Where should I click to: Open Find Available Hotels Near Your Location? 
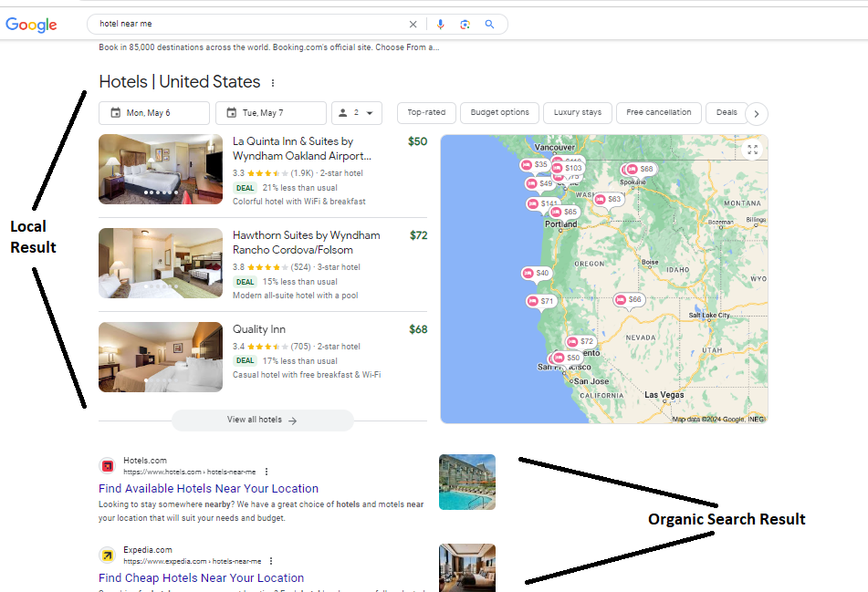click(x=209, y=489)
